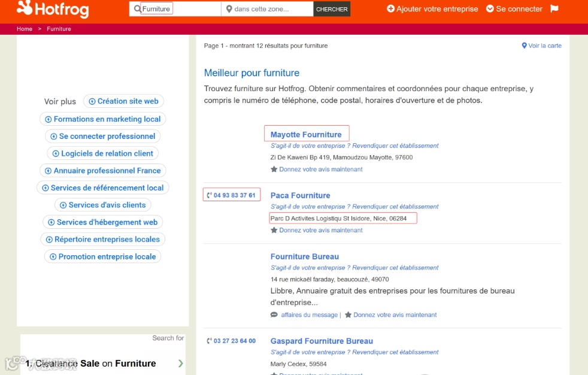Image resolution: width=588 pixels, height=375 pixels.
Task: Click the checkmark icon beside Se connecter
Action: point(490,8)
